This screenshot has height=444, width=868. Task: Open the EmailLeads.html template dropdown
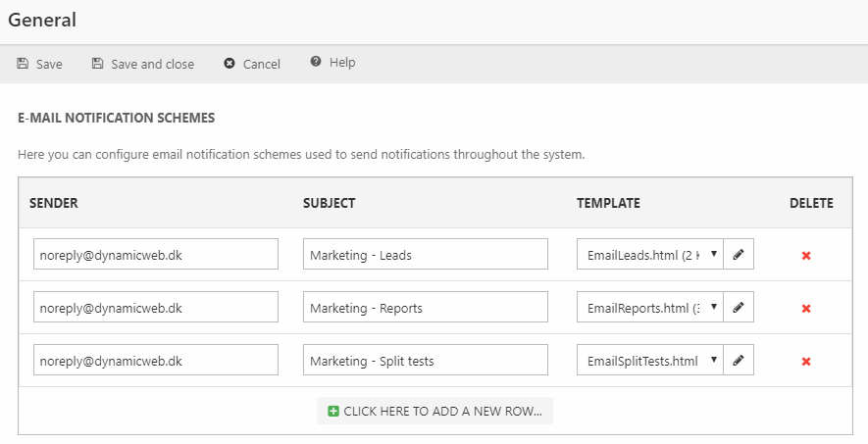(x=649, y=255)
